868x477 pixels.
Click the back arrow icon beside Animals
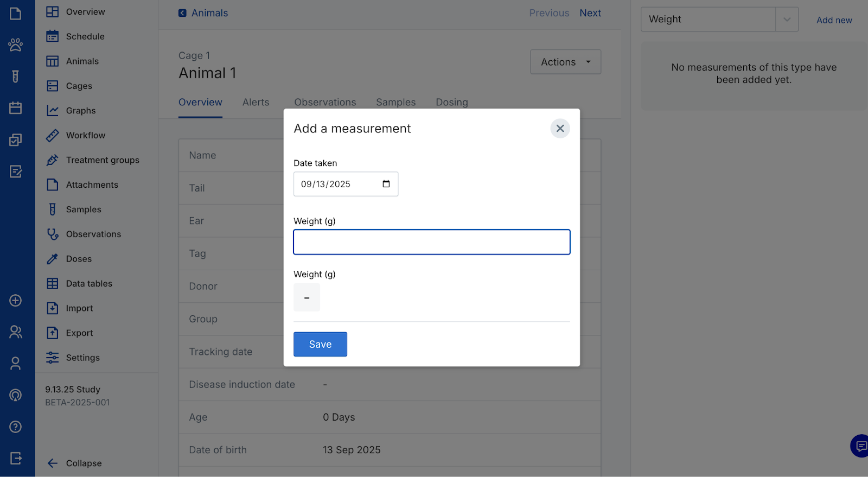tap(182, 13)
